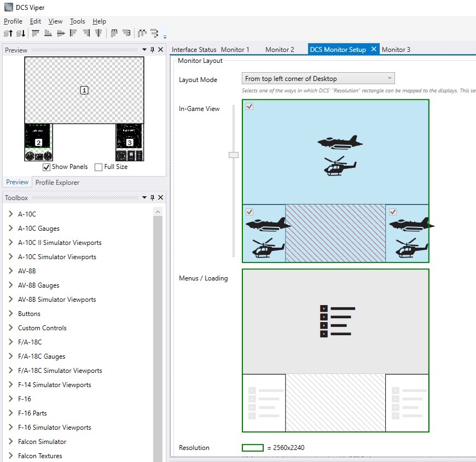The height and width of the screenshot is (462, 476).
Task: Align selected controls to top edge
Action: (36, 33)
